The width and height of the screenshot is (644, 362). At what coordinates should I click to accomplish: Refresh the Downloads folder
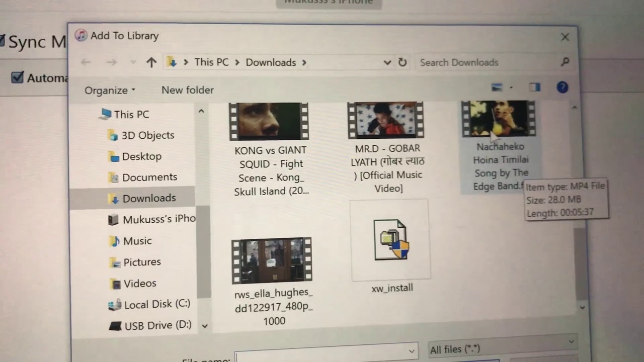402,62
